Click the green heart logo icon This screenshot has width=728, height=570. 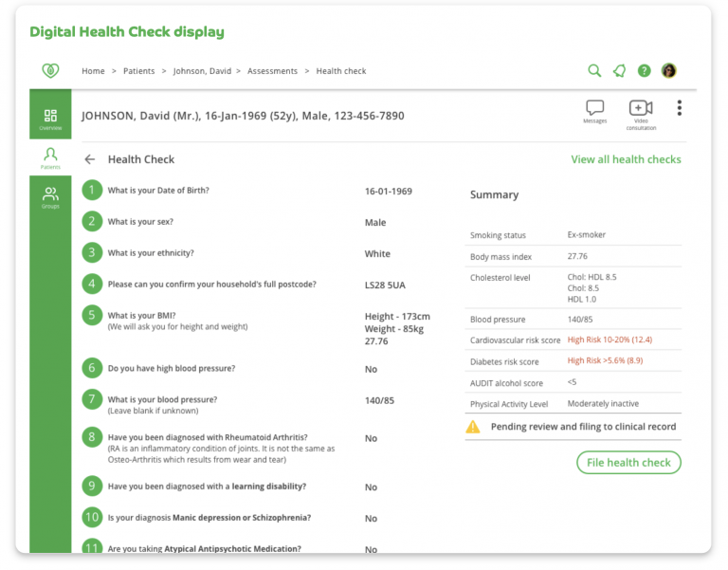[50, 71]
